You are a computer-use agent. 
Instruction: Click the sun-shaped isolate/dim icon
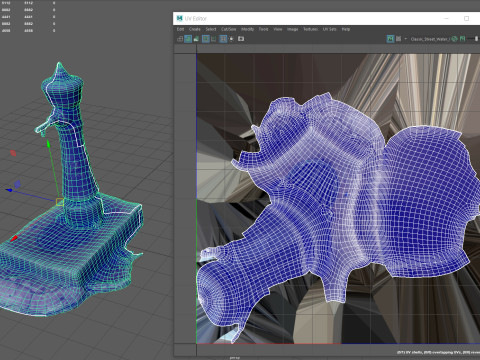pyautogui.click(x=231, y=39)
